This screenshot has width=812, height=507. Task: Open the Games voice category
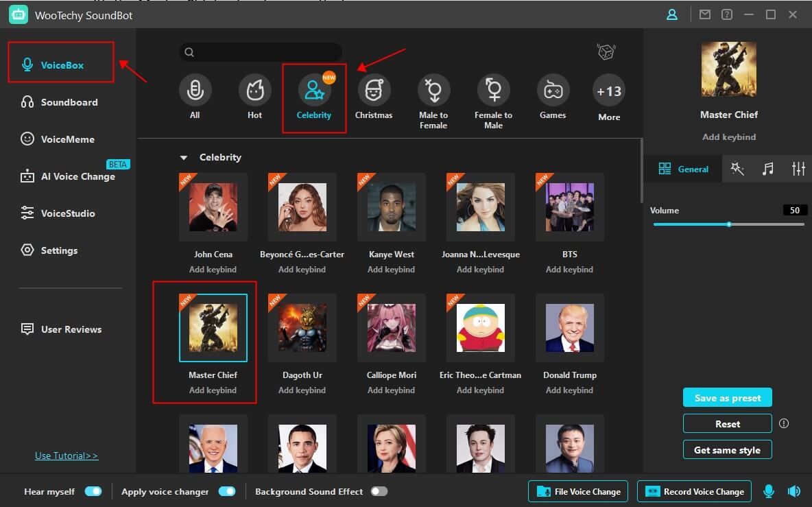pos(553,91)
